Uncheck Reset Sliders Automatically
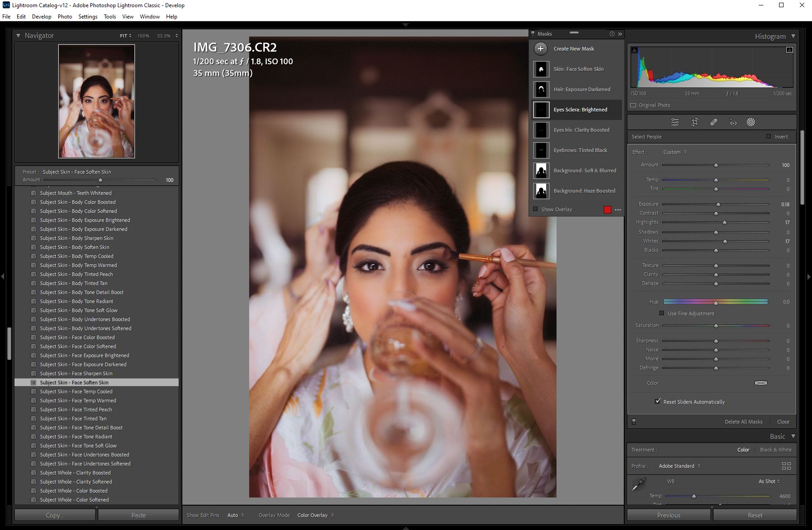 [x=658, y=401]
